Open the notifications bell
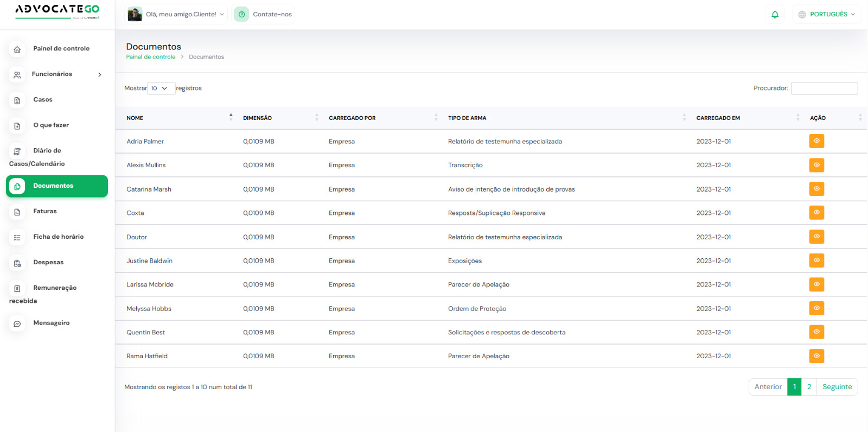This screenshot has width=868, height=432. pyautogui.click(x=775, y=15)
